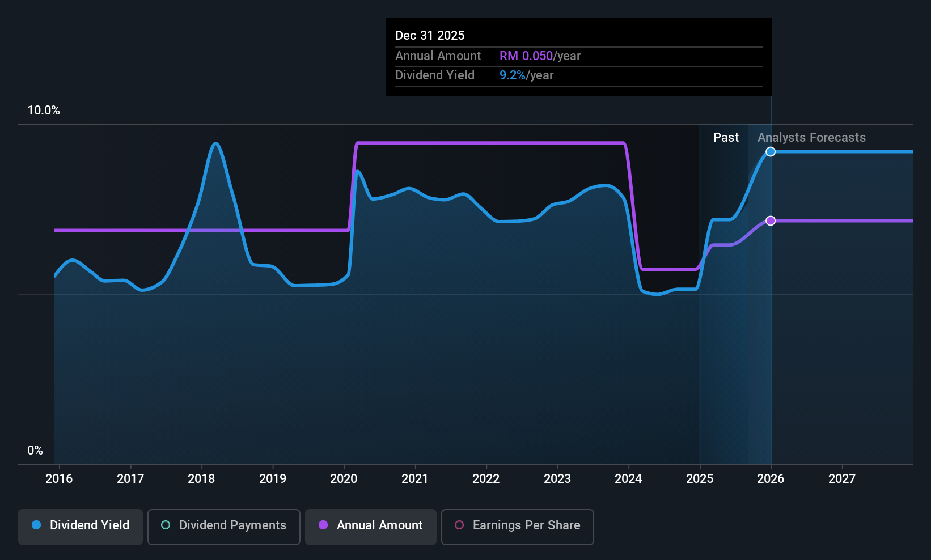This screenshot has width=931, height=560.
Task: Click the 10.0% y-axis label
Action: (x=44, y=111)
